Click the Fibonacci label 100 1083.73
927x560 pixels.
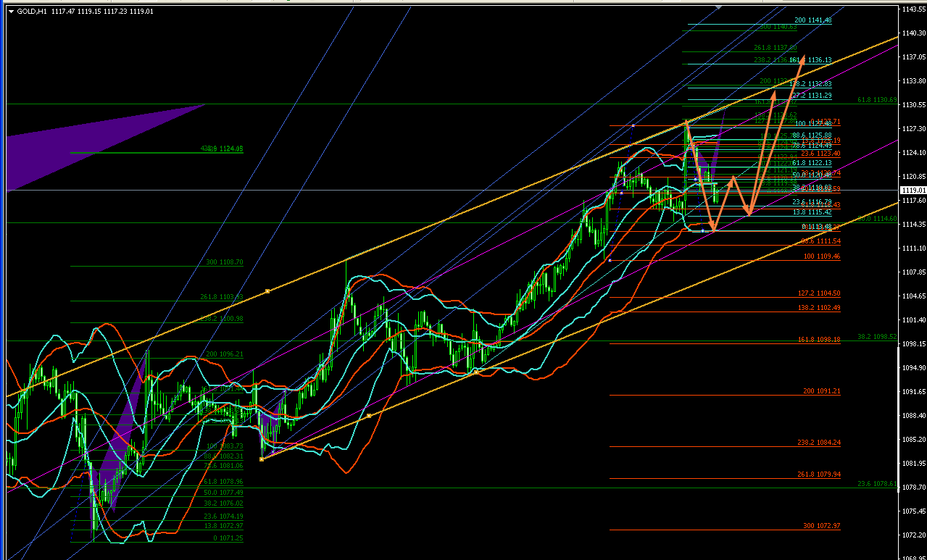tap(225, 446)
